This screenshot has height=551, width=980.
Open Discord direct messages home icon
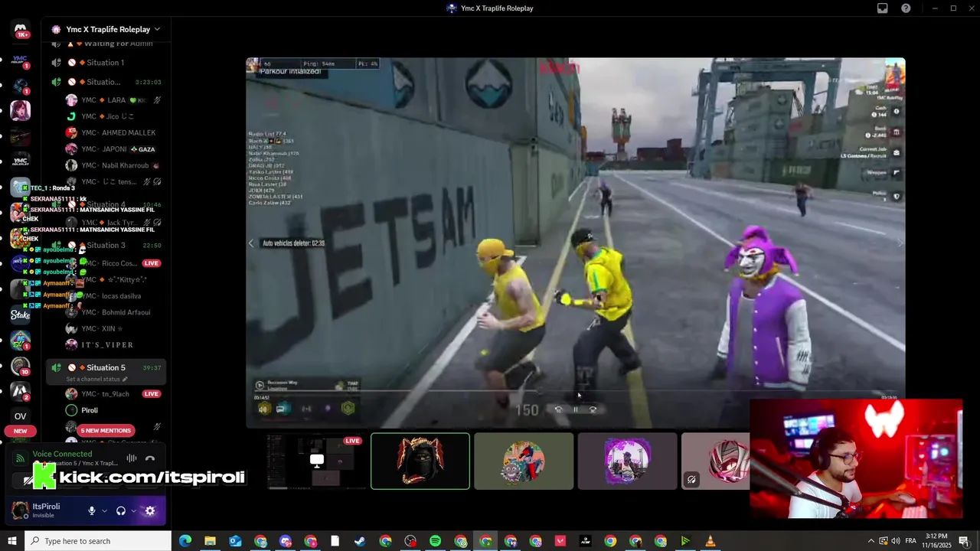(x=21, y=31)
